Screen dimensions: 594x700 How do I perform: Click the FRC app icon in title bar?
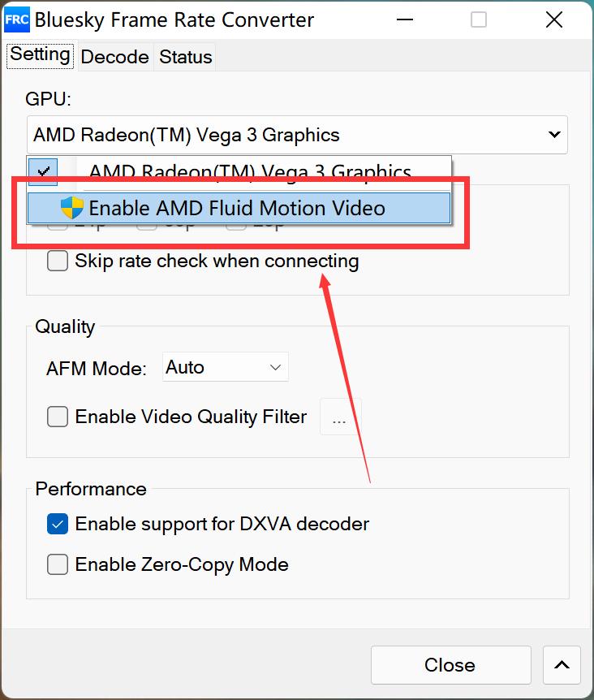[17, 19]
